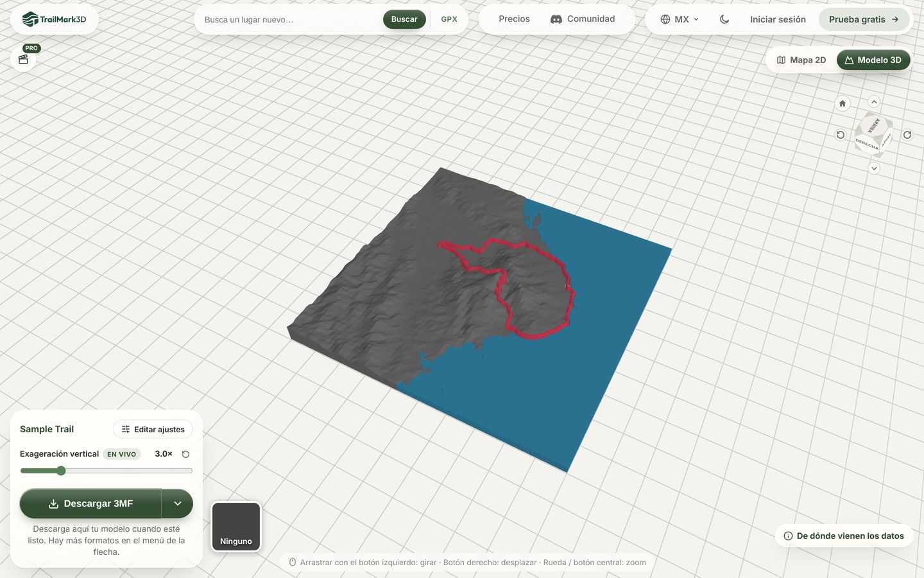Click the EN VIVO badge
924x578 pixels.
point(122,454)
